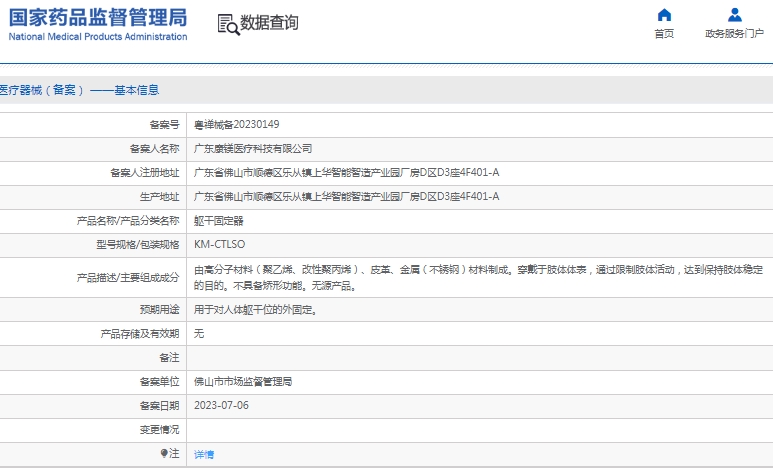This screenshot has height=473, width=773.
Task: Click the product description paragraph starting 由高分子材料
Action: coord(478,277)
